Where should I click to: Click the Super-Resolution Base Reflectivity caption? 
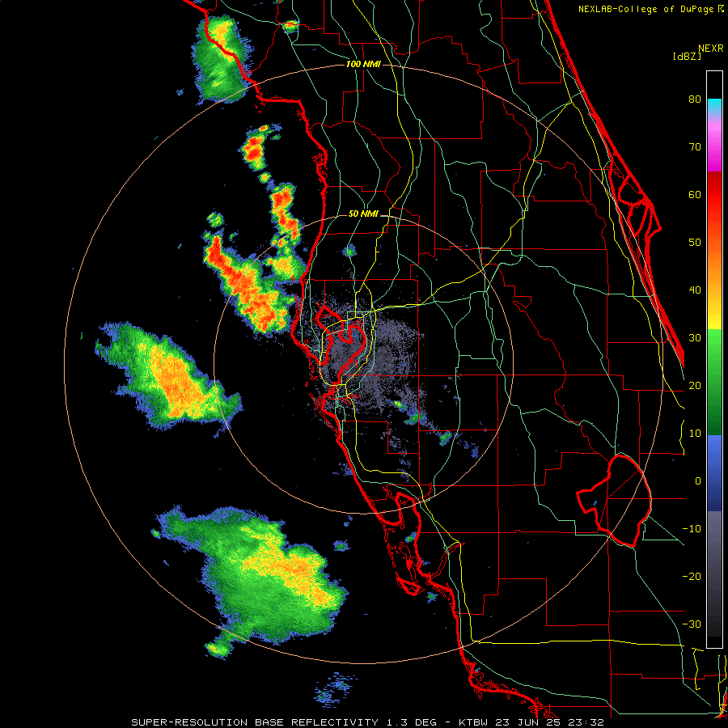[x=367, y=722]
